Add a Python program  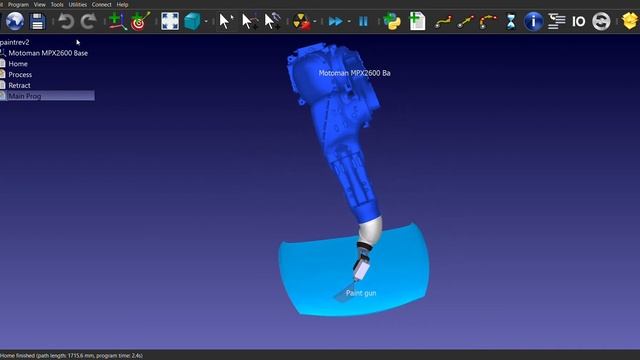coord(392,21)
